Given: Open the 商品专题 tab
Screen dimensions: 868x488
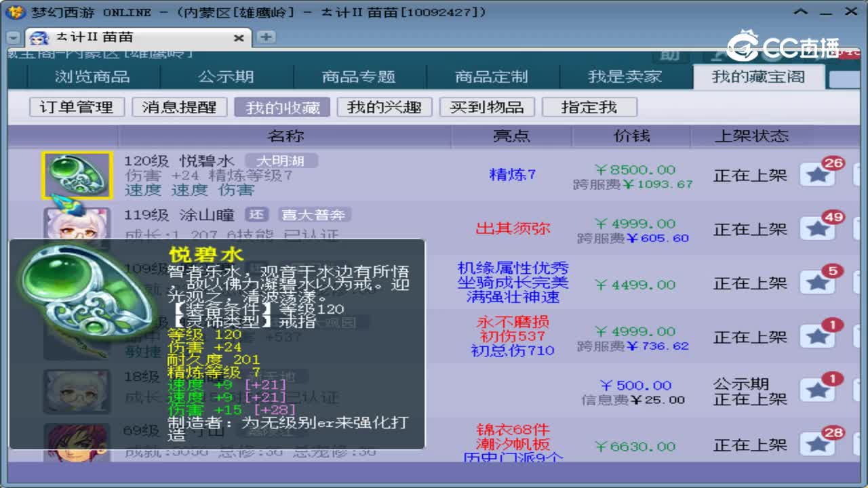Looking at the screenshot, I should tap(359, 77).
